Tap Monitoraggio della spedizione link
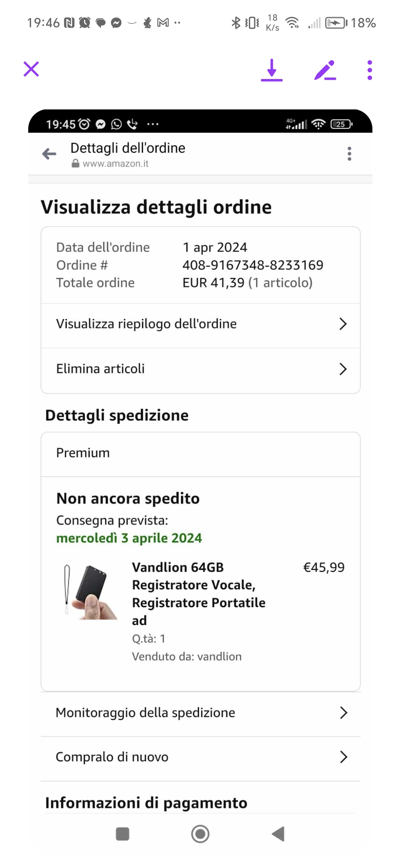Image resolution: width=401 pixels, height=868 pixels. pos(145,713)
